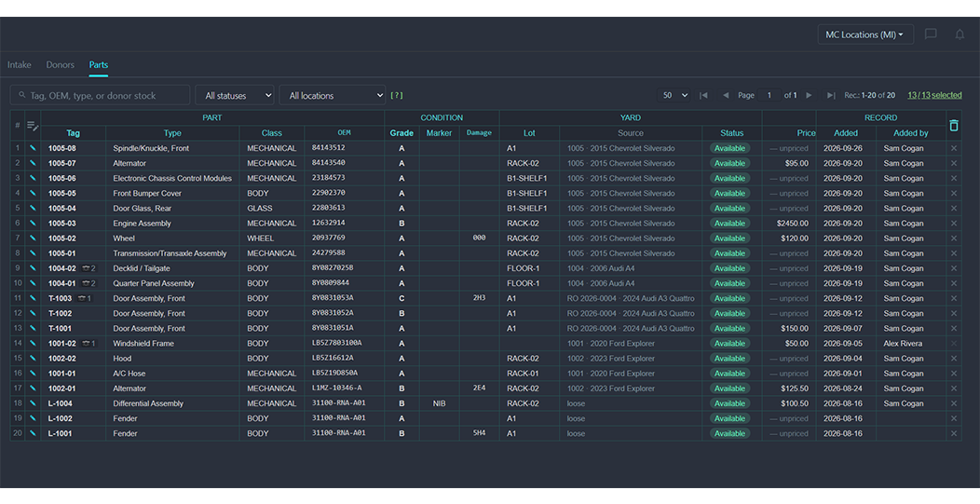Click photo count badge on 1004-02
Viewport: 980px width, 504px height.
[x=88, y=268]
